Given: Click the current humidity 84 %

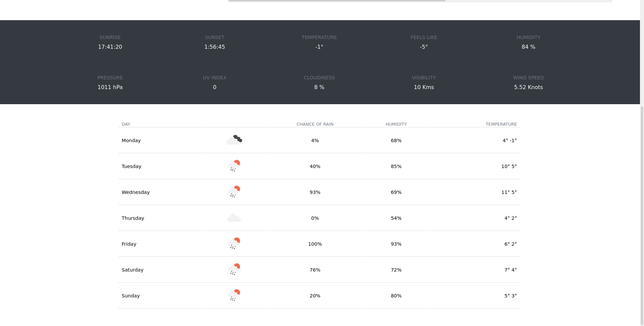Looking at the screenshot, I should tap(528, 47).
